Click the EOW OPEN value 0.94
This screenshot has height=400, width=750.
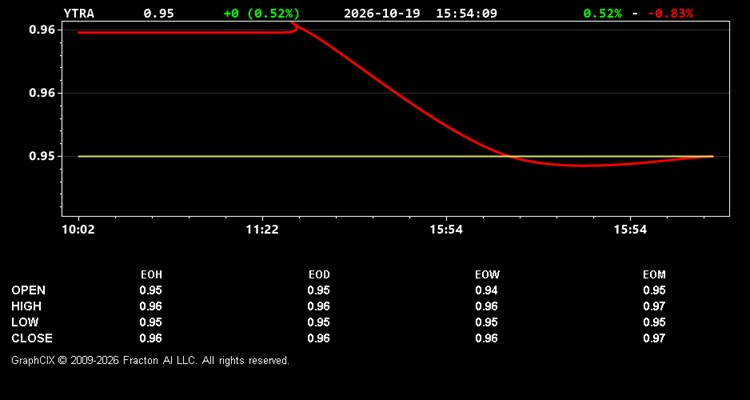(486, 290)
